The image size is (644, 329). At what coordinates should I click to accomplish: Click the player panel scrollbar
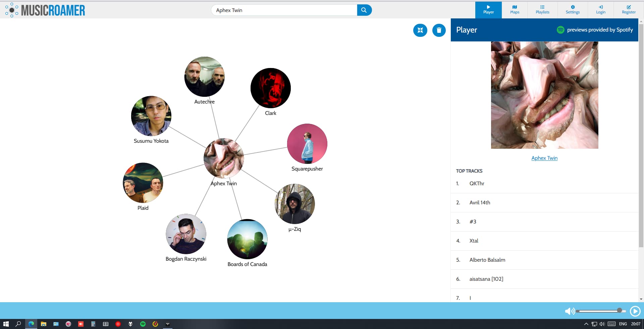tap(641, 135)
